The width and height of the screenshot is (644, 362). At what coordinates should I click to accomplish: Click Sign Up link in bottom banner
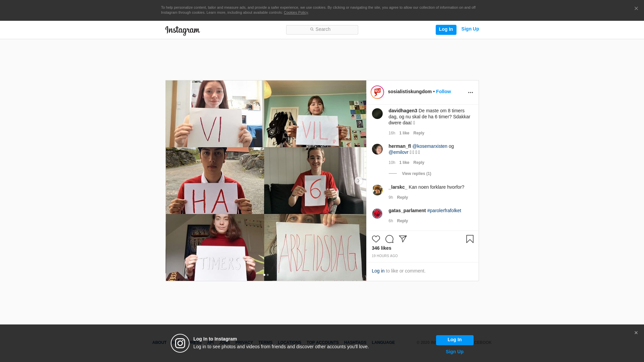click(454, 352)
